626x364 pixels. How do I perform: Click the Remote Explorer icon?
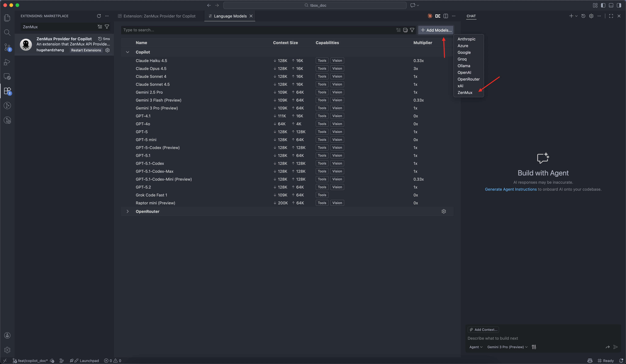click(x=7, y=76)
